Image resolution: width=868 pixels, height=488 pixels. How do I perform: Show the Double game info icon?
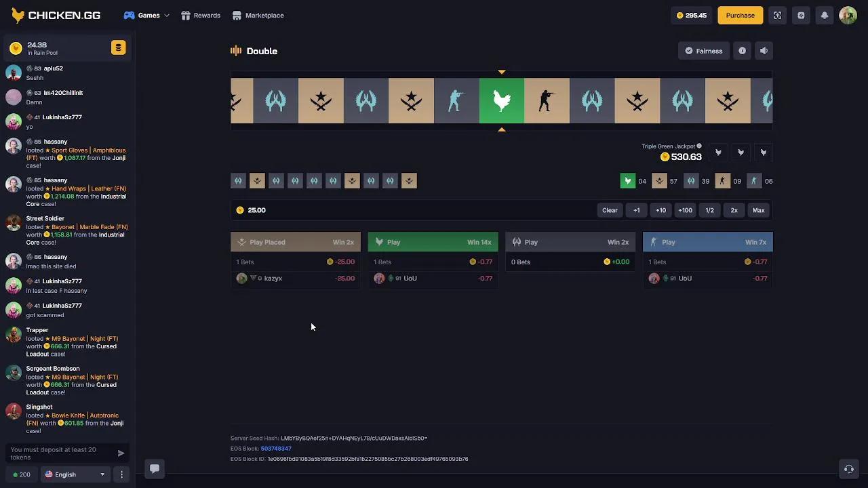(742, 51)
